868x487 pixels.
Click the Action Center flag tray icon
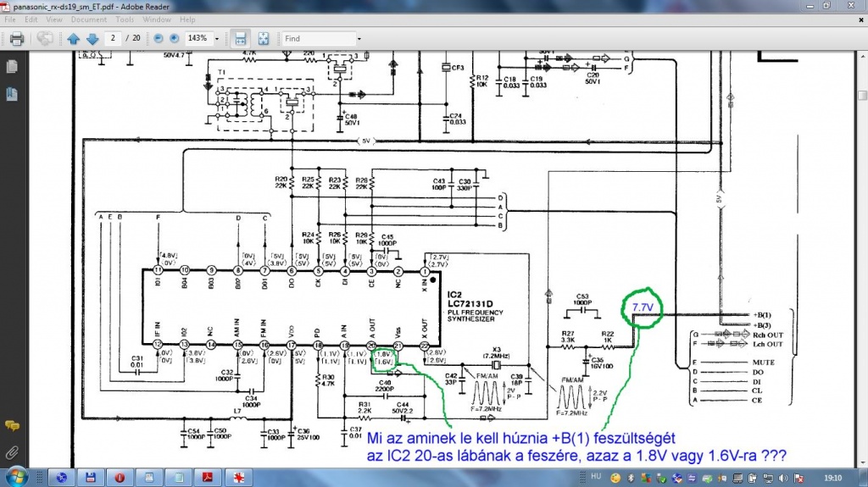click(798, 478)
